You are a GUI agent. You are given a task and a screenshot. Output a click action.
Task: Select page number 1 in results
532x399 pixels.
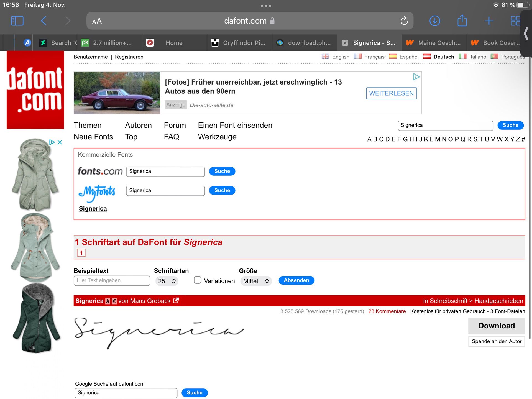(81, 253)
